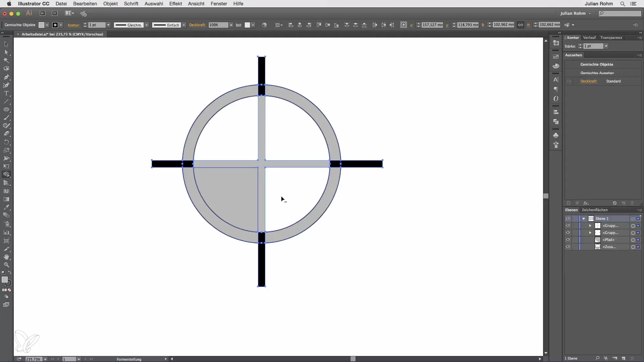This screenshot has height=362, width=644.
Task: Open the Gleichm. width profile dropdown
Action: click(x=147, y=25)
